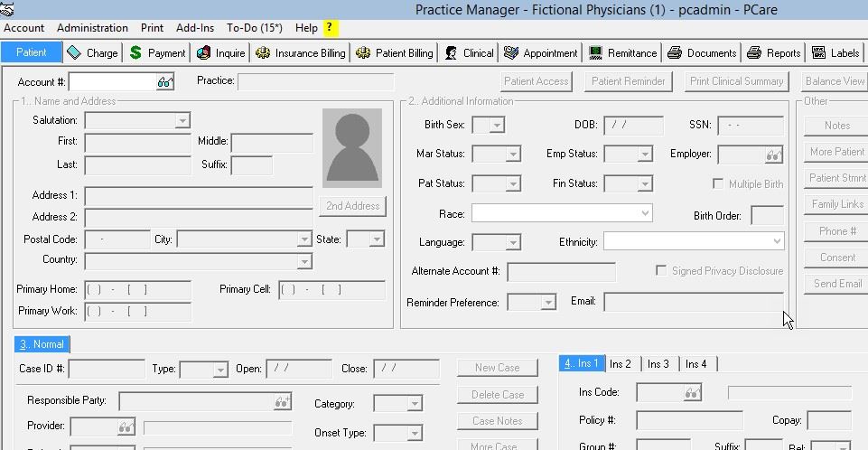
Task: Open the Appointment module from toolbar
Action: click(x=540, y=53)
